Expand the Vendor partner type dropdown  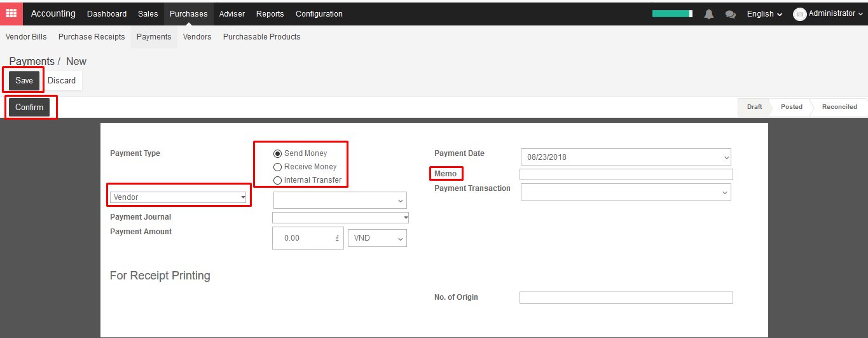pyautogui.click(x=179, y=197)
